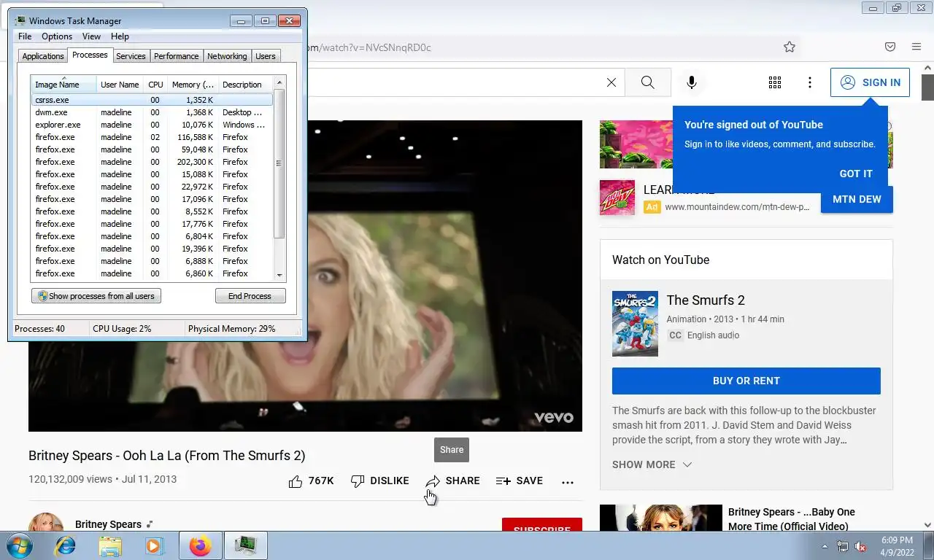Click the Mountain Dew ad thumbnail

point(617,198)
